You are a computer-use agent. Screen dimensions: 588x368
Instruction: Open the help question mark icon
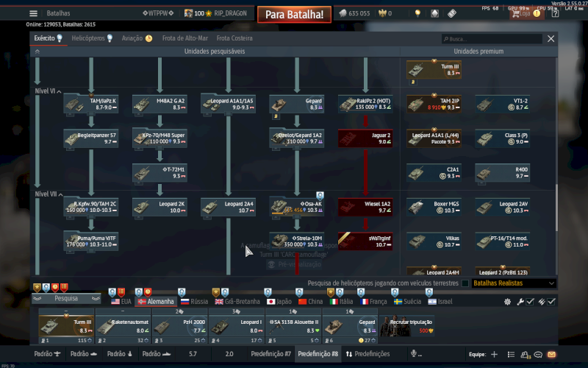555,13
